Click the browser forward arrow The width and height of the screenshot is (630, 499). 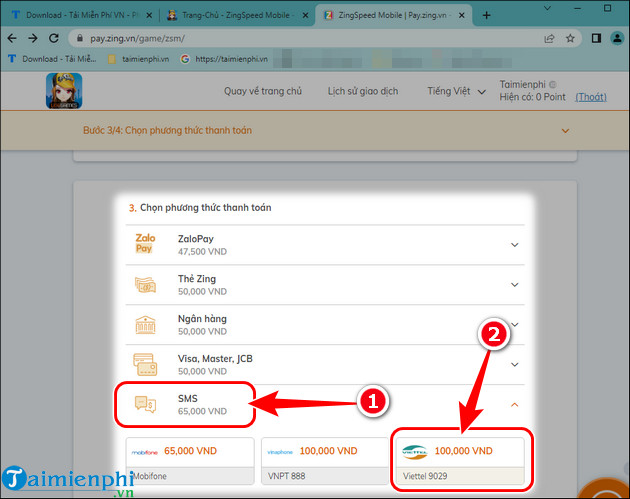click(33, 38)
